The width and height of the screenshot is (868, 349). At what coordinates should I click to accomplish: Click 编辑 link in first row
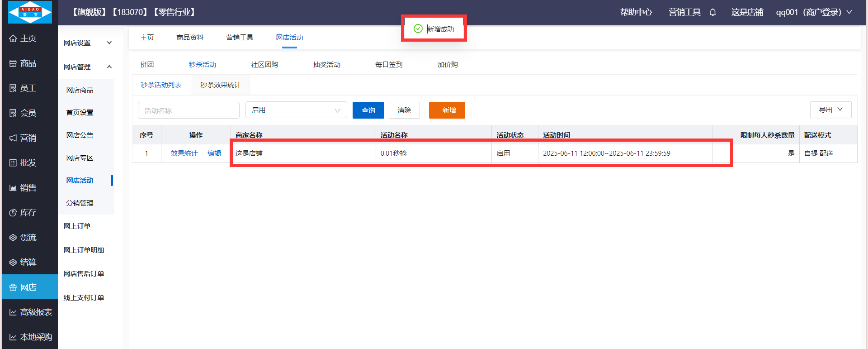pyautogui.click(x=214, y=153)
